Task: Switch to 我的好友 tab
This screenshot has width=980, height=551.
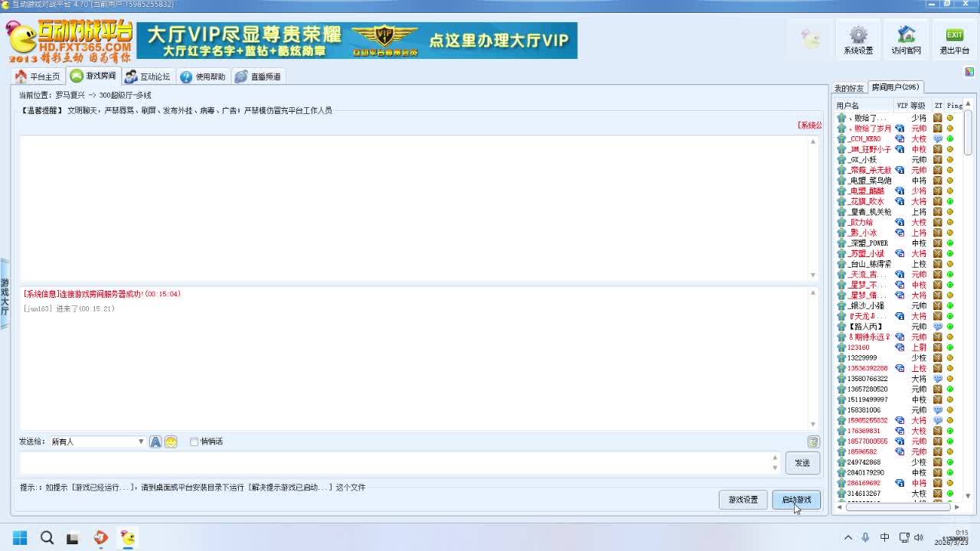Action: click(849, 88)
